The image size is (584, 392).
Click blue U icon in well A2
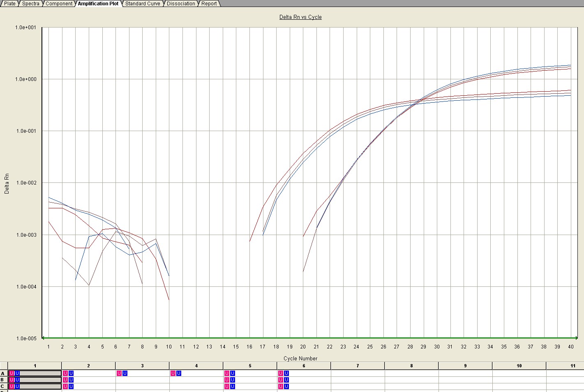(71, 374)
